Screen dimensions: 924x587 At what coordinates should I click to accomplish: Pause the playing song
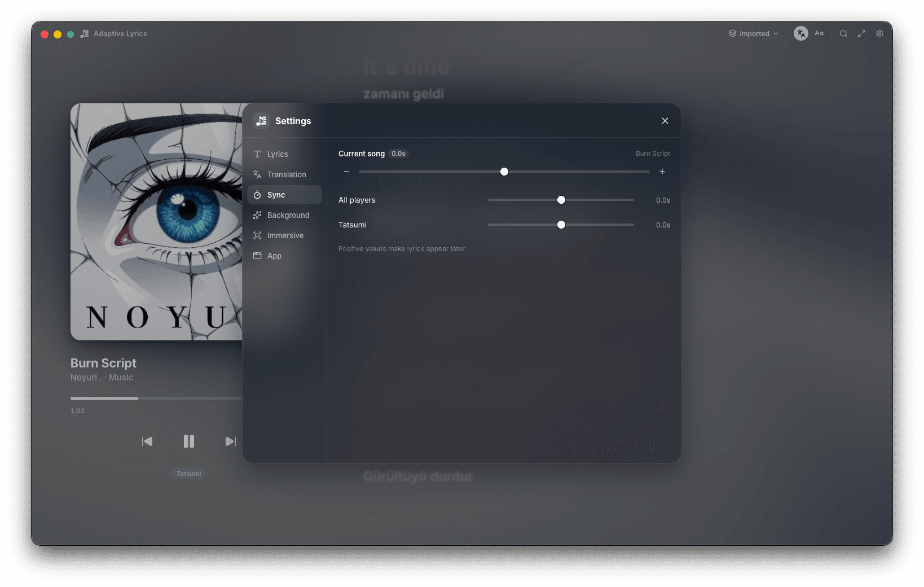[x=189, y=441]
